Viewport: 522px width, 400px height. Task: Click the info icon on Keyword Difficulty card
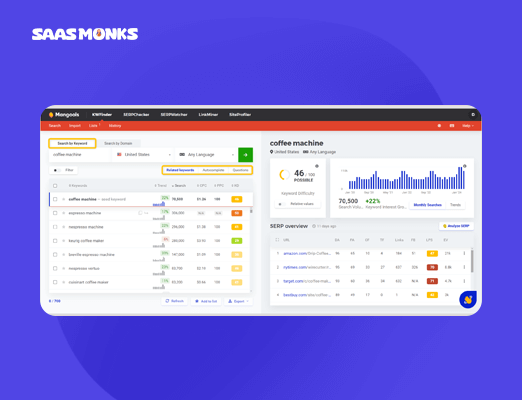click(317, 166)
